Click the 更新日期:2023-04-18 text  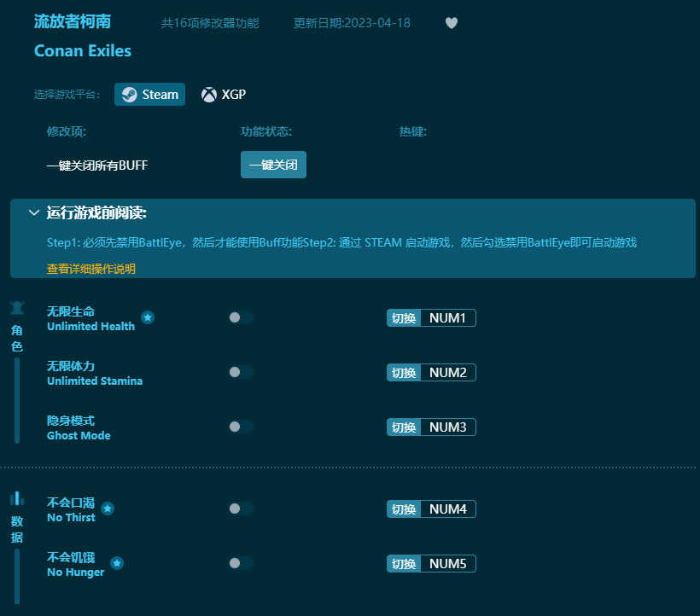click(x=352, y=23)
